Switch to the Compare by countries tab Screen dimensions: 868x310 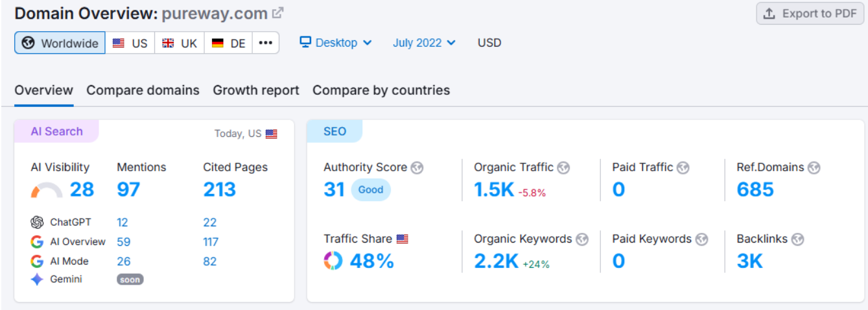381,90
